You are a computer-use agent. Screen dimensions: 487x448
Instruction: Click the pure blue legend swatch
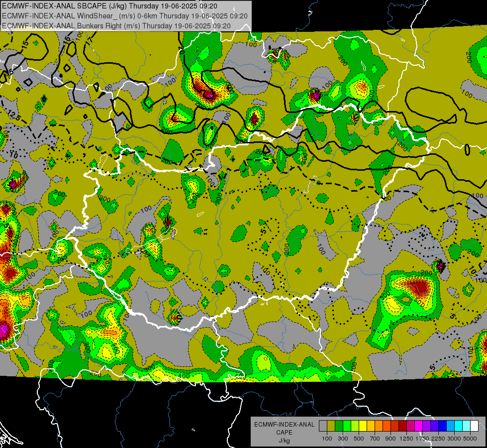pyautogui.click(x=443, y=426)
